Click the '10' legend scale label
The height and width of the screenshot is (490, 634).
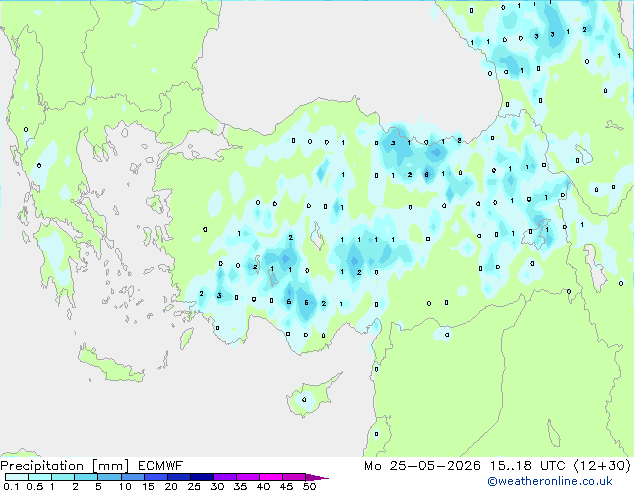(125, 486)
